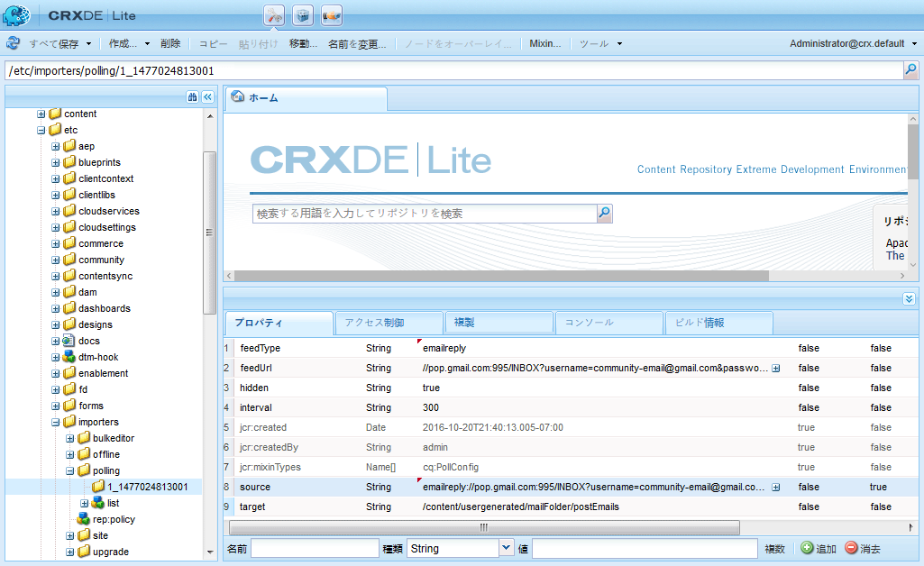The width and height of the screenshot is (924, 566).
Task: Click the green 追加 add icon
Action: coord(807,548)
